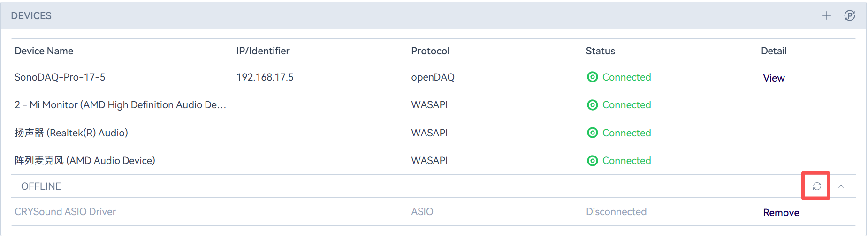Select the AMD Audio Device row name
This screenshot has height=238, width=868.
85,161
